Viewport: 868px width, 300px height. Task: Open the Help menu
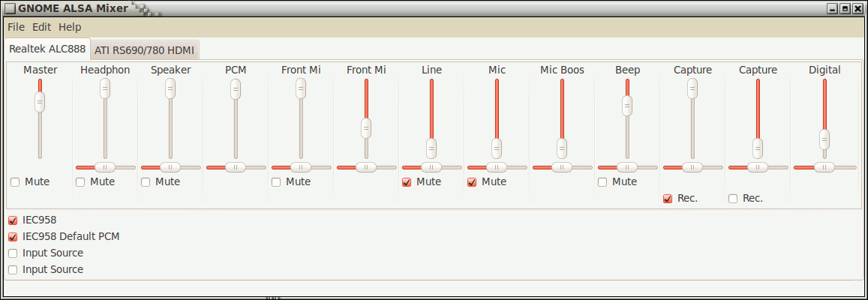pos(70,27)
